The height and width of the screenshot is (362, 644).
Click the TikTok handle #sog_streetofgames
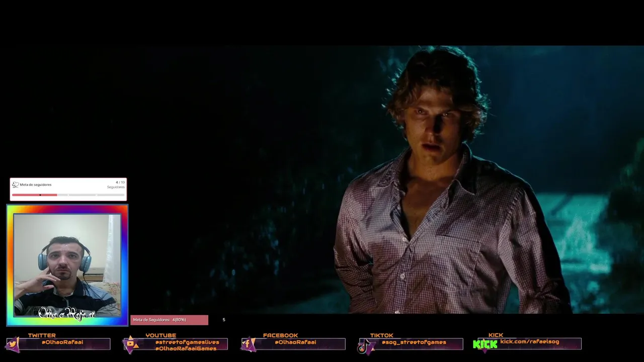point(414,342)
